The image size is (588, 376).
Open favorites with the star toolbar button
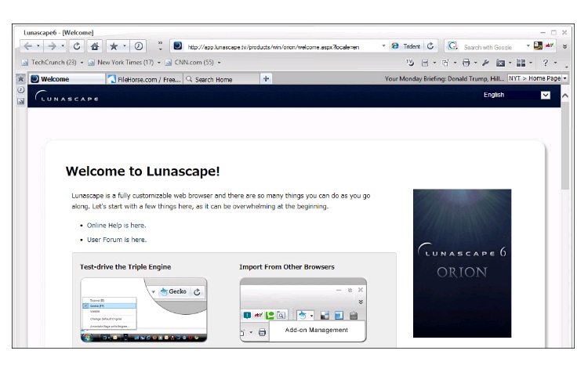coord(114,46)
